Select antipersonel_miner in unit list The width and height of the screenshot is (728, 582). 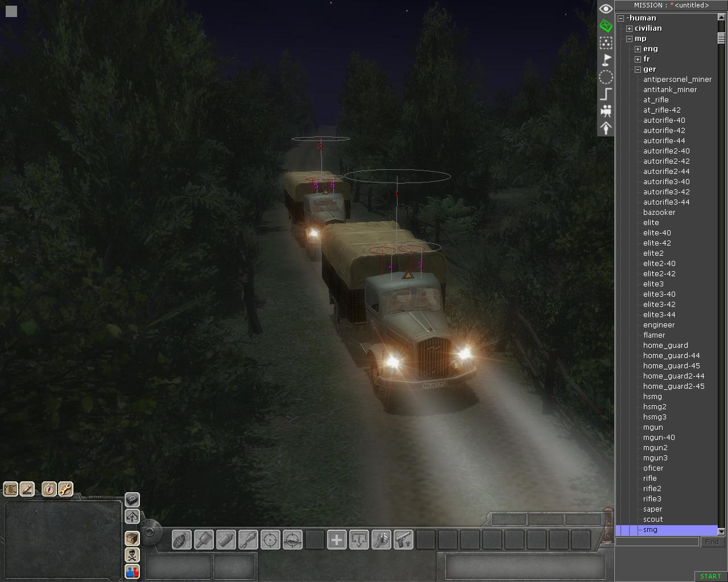pyautogui.click(x=677, y=80)
